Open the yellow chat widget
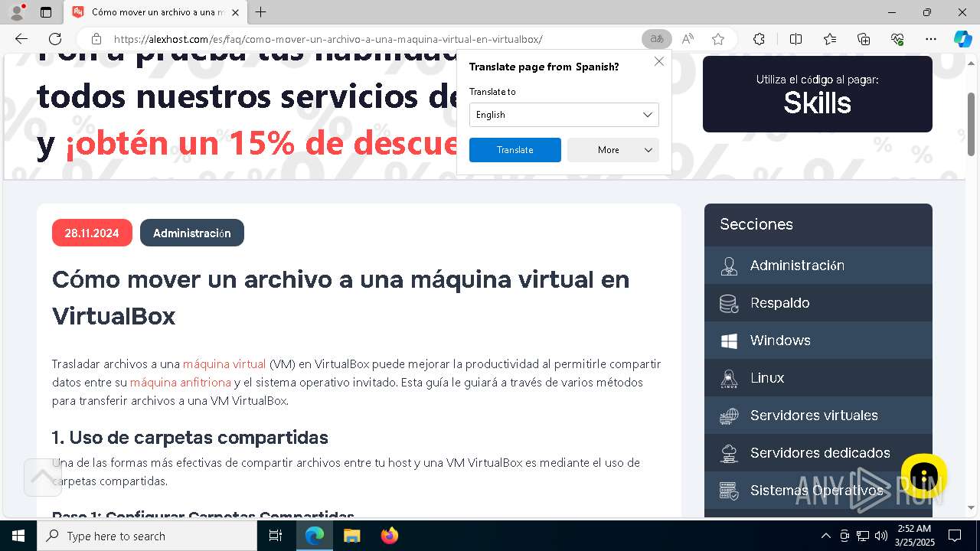Screen dimensions: 980x551 click(924, 476)
